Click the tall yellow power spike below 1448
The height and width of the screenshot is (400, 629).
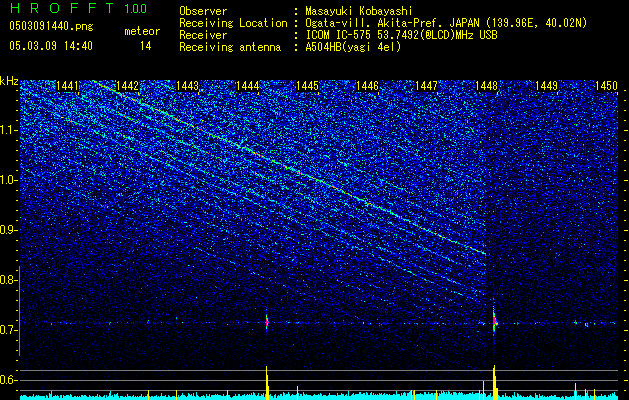495,382
